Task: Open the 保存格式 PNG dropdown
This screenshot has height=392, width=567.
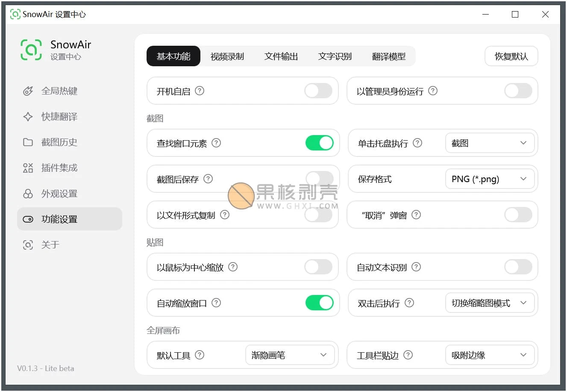Action: click(x=490, y=179)
